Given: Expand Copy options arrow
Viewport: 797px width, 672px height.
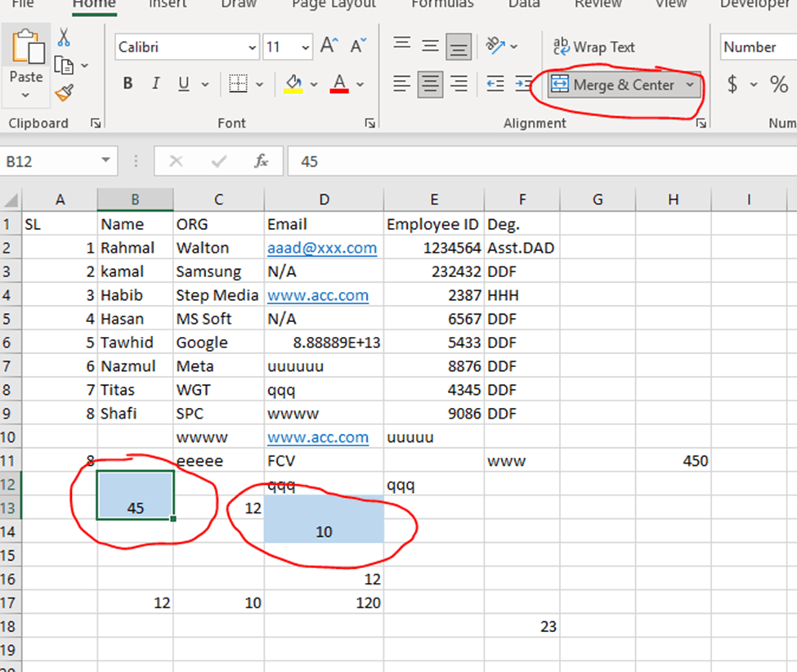Looking at the screenshot, I should [x=85, y=65].
